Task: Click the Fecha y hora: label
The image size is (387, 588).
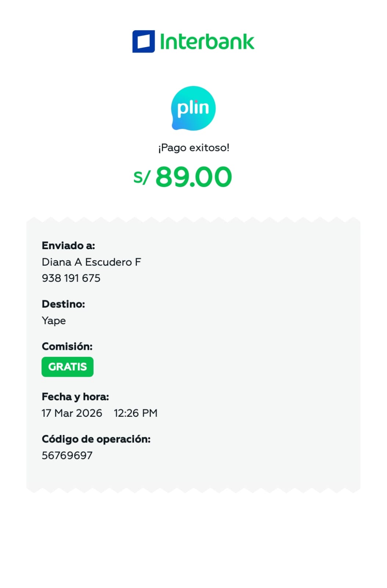Action: tap(75, 397)
